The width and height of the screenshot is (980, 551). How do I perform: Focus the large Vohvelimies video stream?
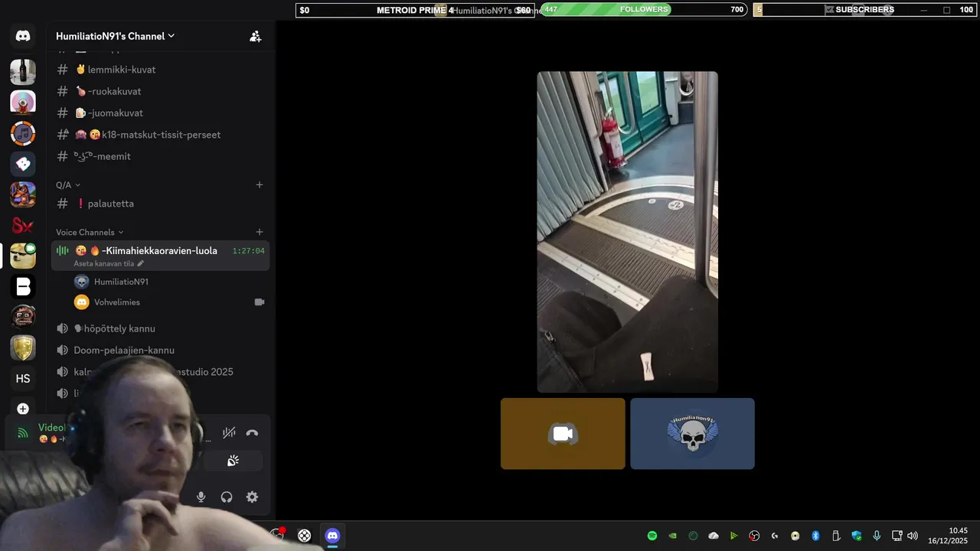pyautogui.click(x=628, y=232)
